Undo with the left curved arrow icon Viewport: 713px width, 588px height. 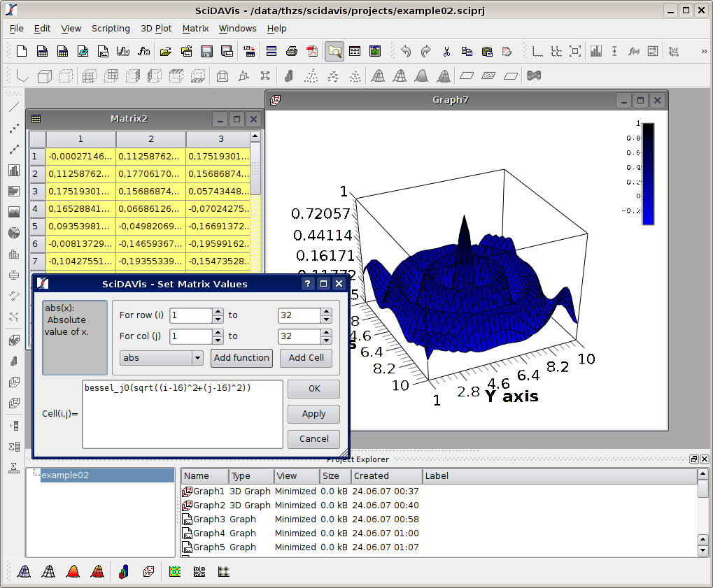(x=406, y=51)
